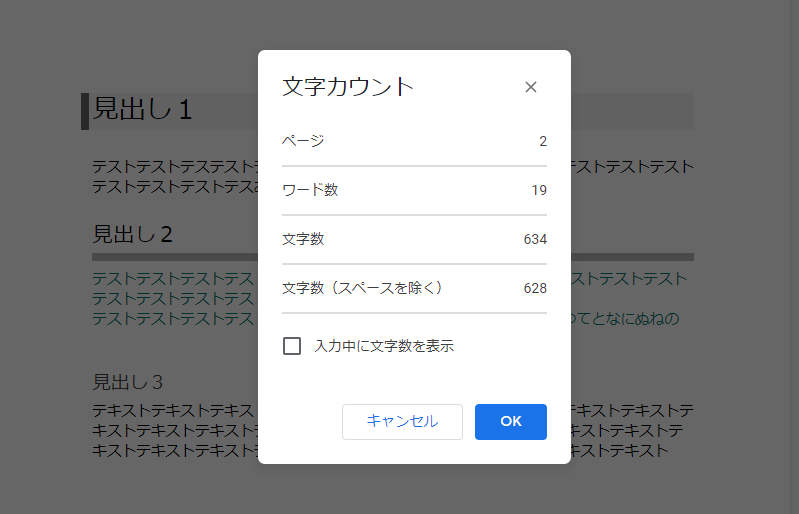Click the テキスト paragraph under 見出し3
Image resolution: width=799 pixels, height=514 pixels.
(x=174, y=430)
